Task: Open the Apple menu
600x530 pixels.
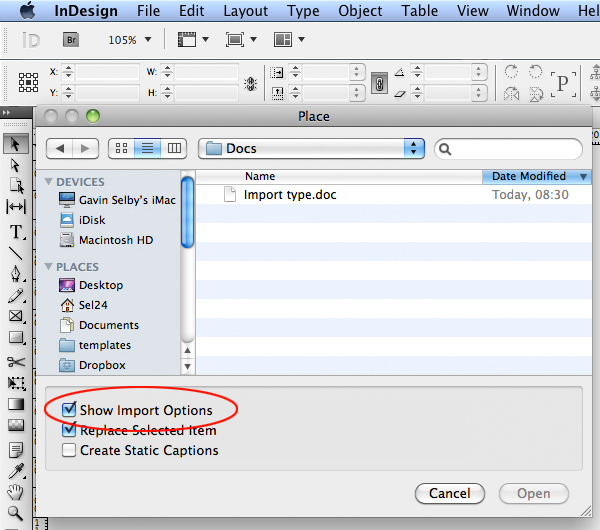Action: (27, 11)
